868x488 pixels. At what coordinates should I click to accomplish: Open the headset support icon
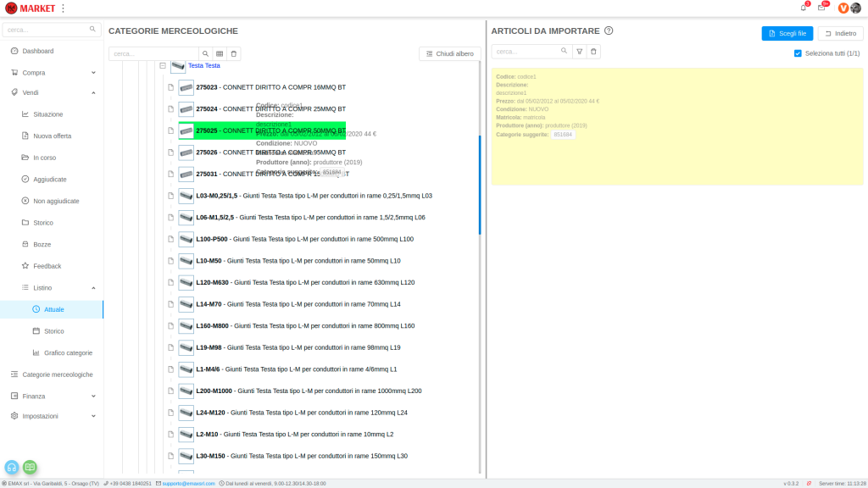click(x=12, y=467)
